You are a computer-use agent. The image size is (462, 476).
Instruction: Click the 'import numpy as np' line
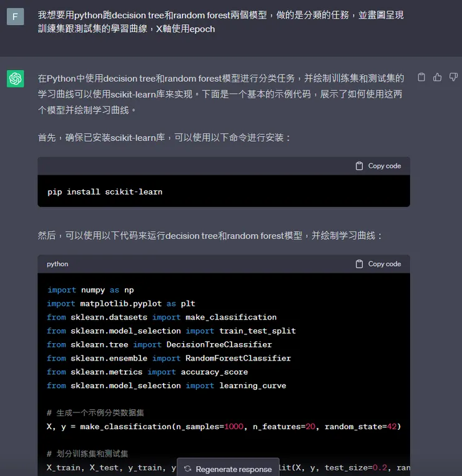(x=91, y=290)
